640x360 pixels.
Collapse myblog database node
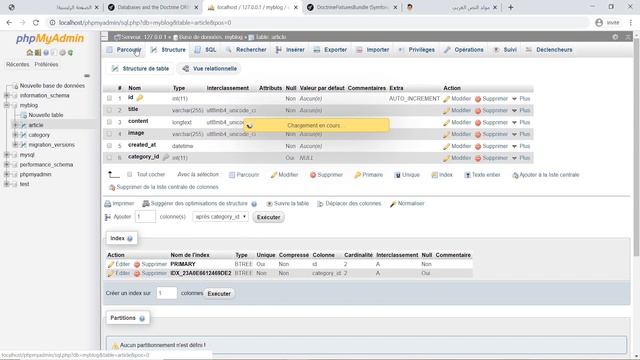7,105
